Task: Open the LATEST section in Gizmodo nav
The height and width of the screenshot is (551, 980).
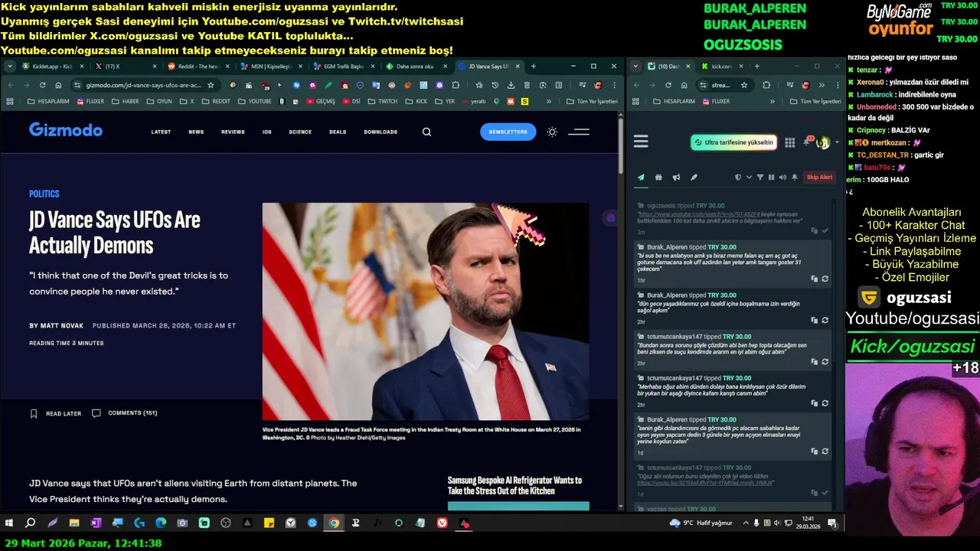Action: [161, 132]
